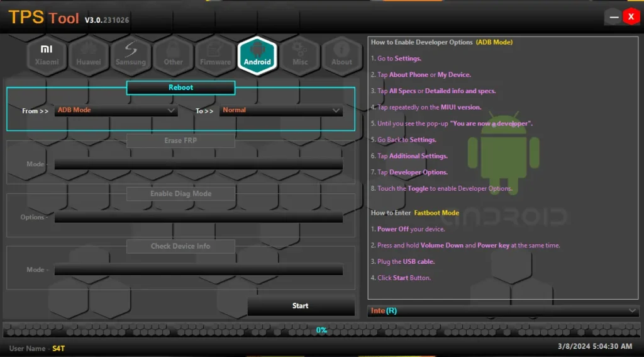644x357 pixels.
Task: Click the TPS Tool title logo
Action: pos(43,18)
